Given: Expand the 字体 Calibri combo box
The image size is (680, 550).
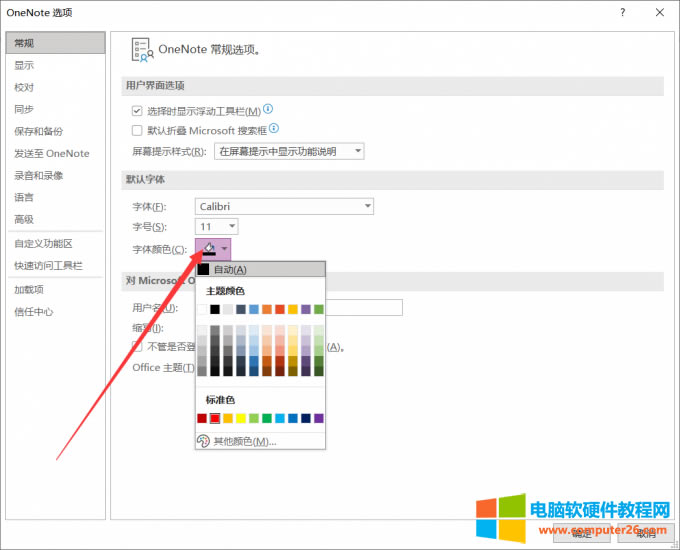Looking at the screenshot, I should 284,206.
